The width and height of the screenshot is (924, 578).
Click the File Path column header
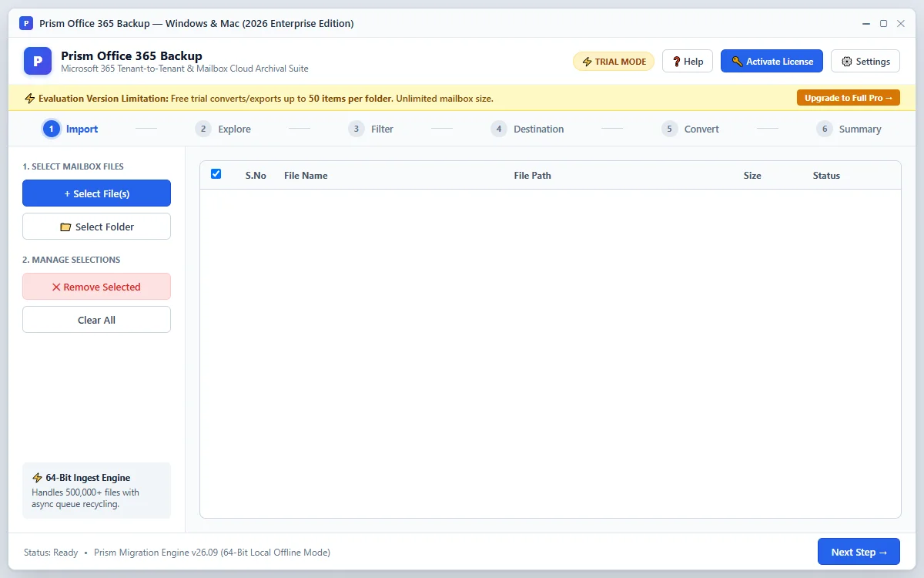[532, 176]
